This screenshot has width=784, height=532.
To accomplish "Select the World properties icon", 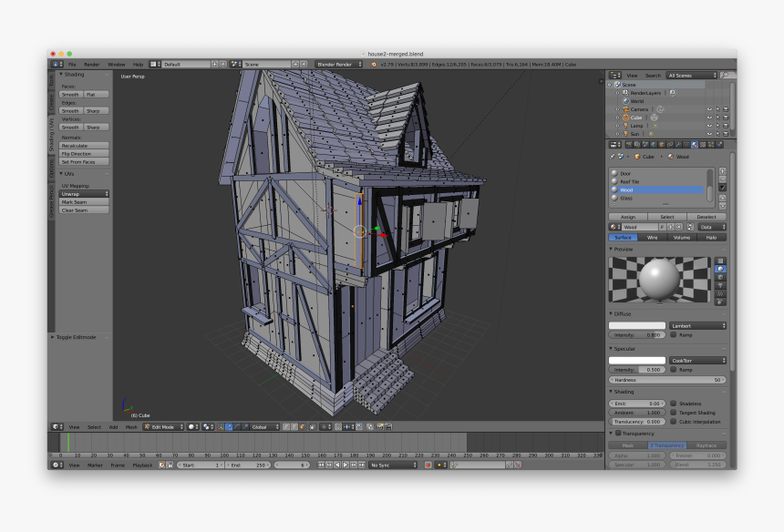I will click(654, 144).
